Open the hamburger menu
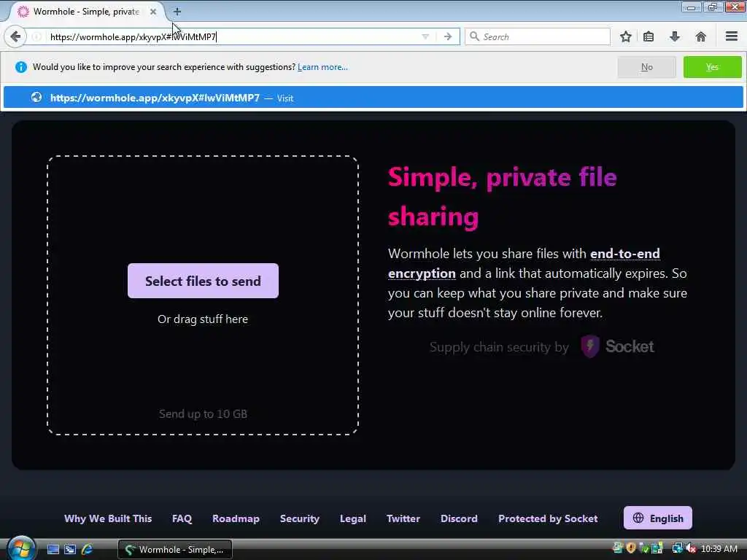The image size is (747, 560). [731, 36]
